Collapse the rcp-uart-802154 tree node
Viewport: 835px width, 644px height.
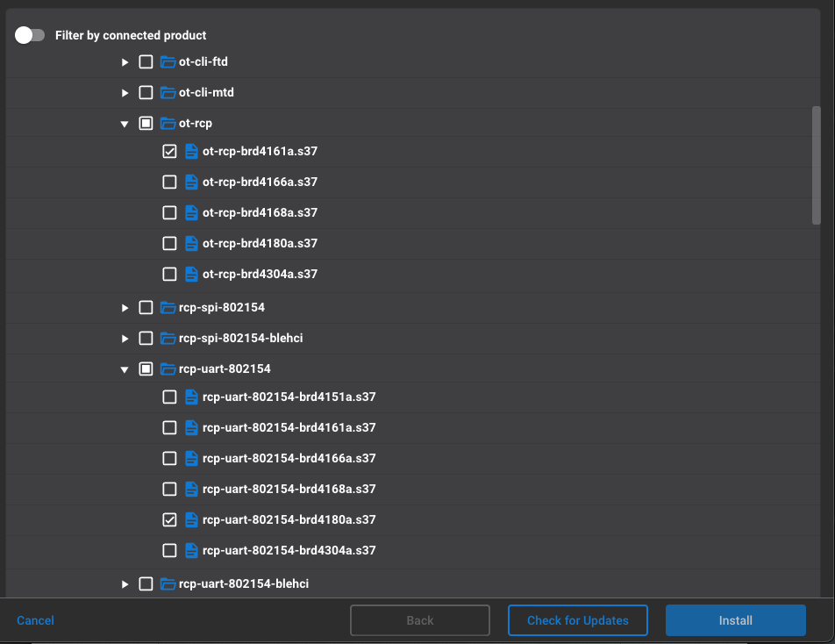(x=125, y=369)
